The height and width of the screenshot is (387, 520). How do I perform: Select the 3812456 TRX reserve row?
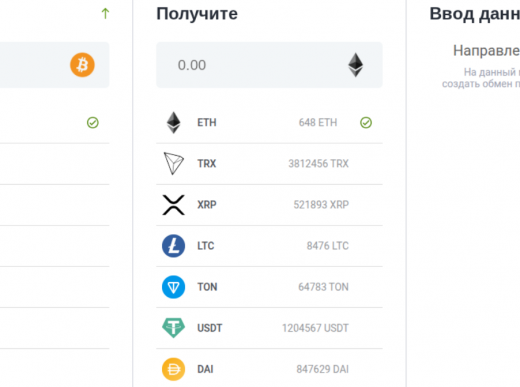click(x=269, y=164)
